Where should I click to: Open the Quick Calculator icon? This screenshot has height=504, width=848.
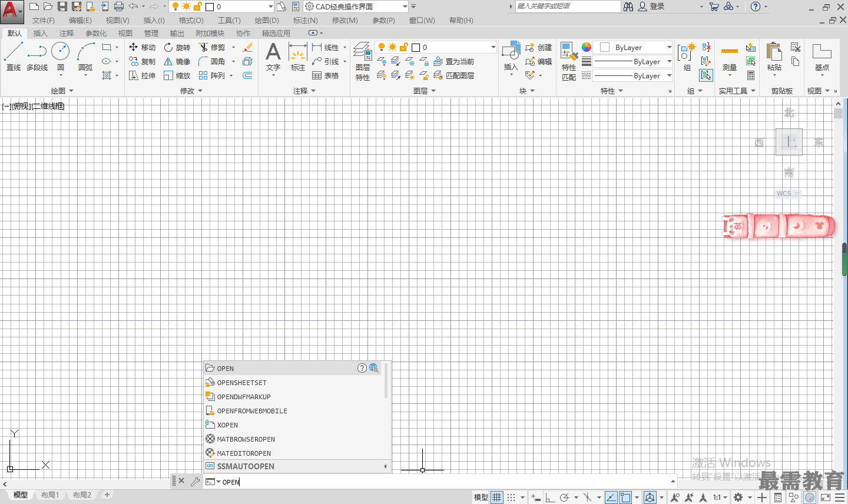tap(751, 75)
